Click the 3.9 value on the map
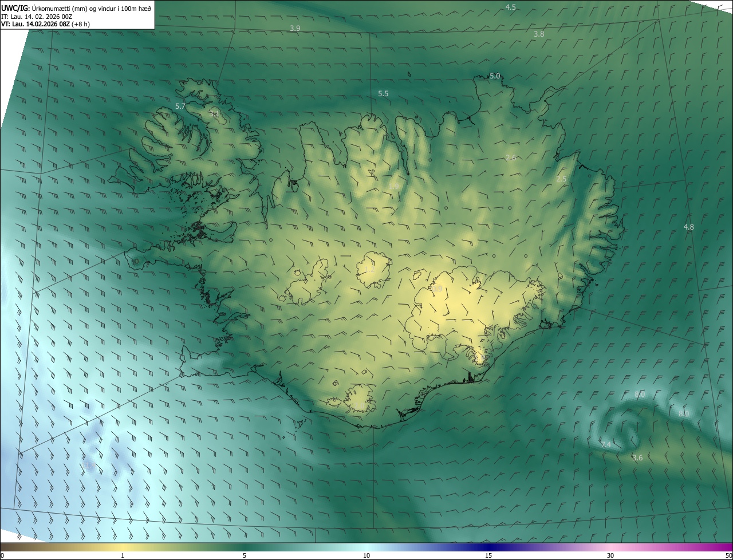733x560 pixels. (x=295, y=28)
